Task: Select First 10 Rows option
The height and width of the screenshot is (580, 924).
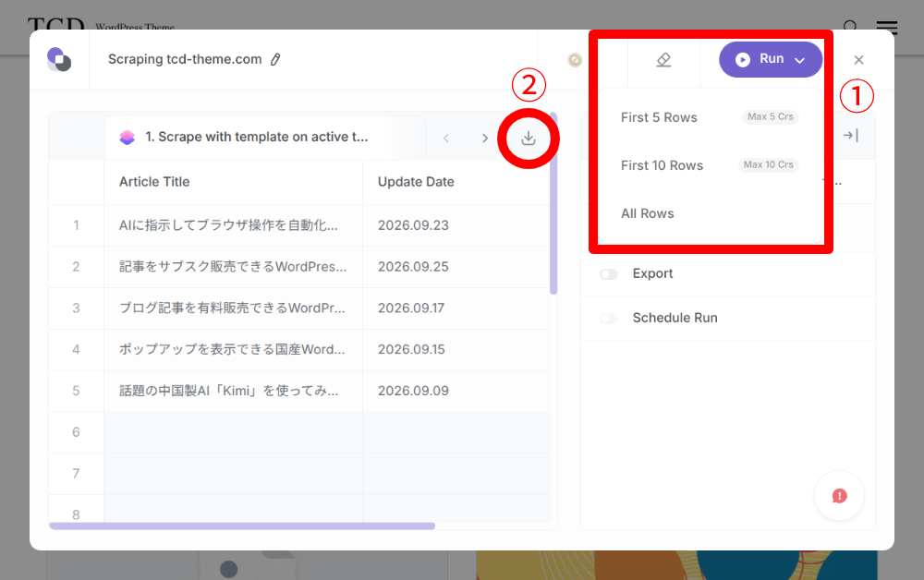Action: pyautogui.click(x=710, y=165)
